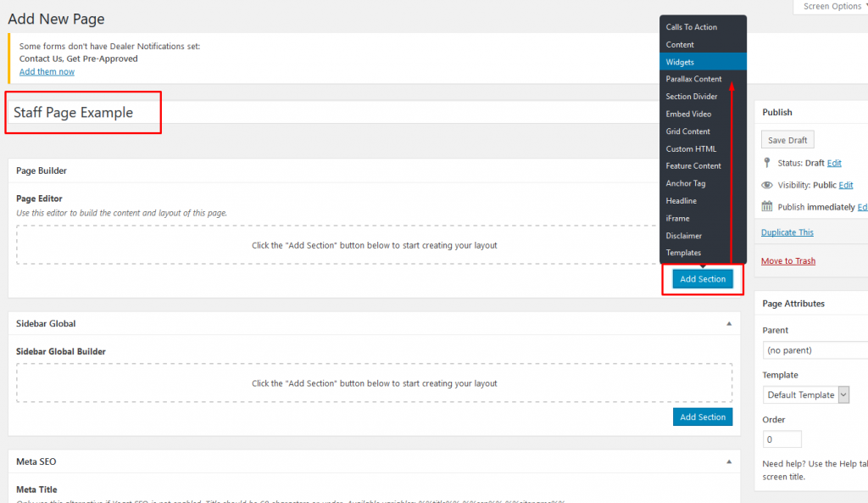Click the Page Attributes heading
This screenshot has height=503, width=868.
click(x=793, y=304)
